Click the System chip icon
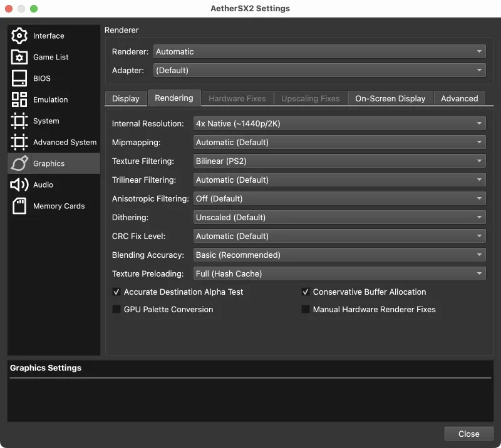Viewport: 501px width, 448px height. tap(19, 121)
